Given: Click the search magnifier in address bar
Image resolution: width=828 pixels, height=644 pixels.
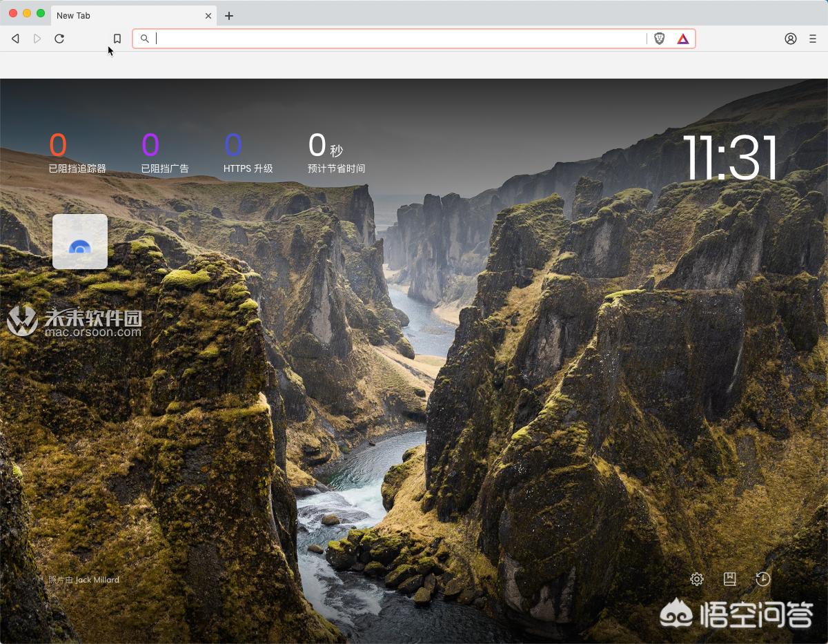Looking at the screenshot, I should pos(144,39).
